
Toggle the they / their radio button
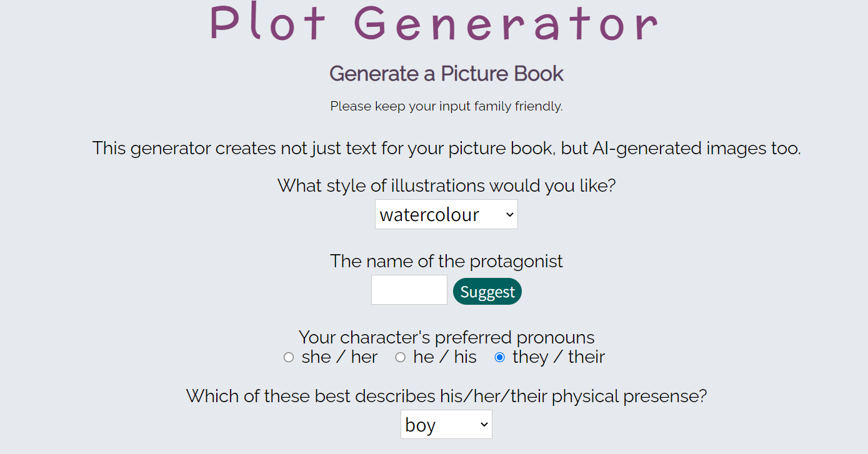pos(499,357)
